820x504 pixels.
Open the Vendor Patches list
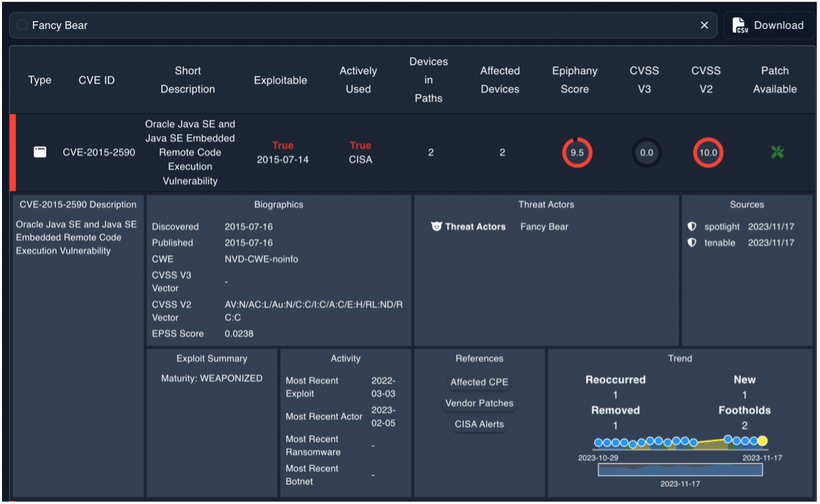(479, 403)
